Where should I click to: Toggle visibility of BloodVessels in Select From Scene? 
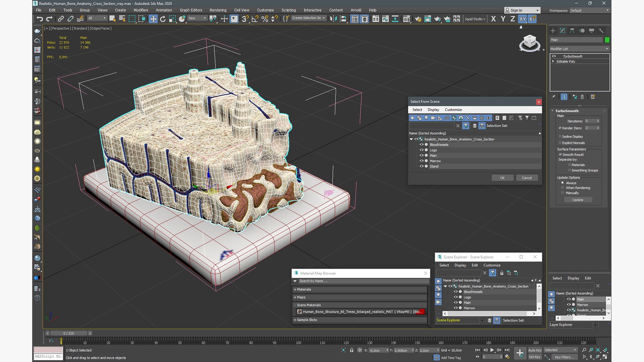(x=422, y=144)
